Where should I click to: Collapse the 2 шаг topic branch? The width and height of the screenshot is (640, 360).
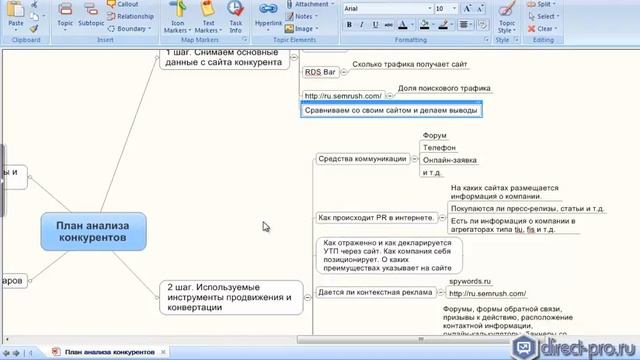click(308, 298)
